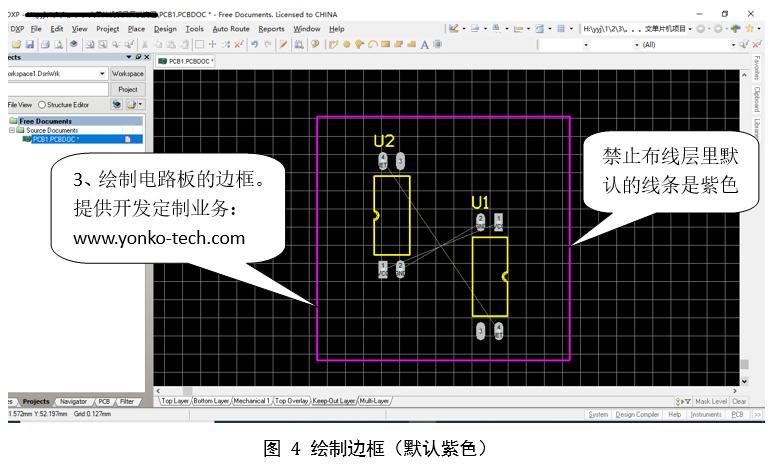
Task: Click the Print Preview toolbar icon
Action: 58,44
